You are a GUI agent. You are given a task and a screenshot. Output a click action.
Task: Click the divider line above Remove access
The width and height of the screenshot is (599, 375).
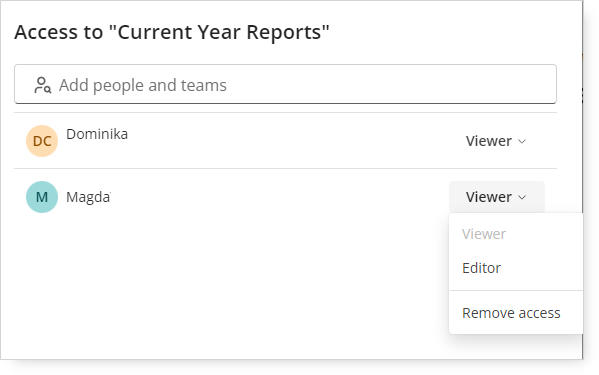point(516,291)
